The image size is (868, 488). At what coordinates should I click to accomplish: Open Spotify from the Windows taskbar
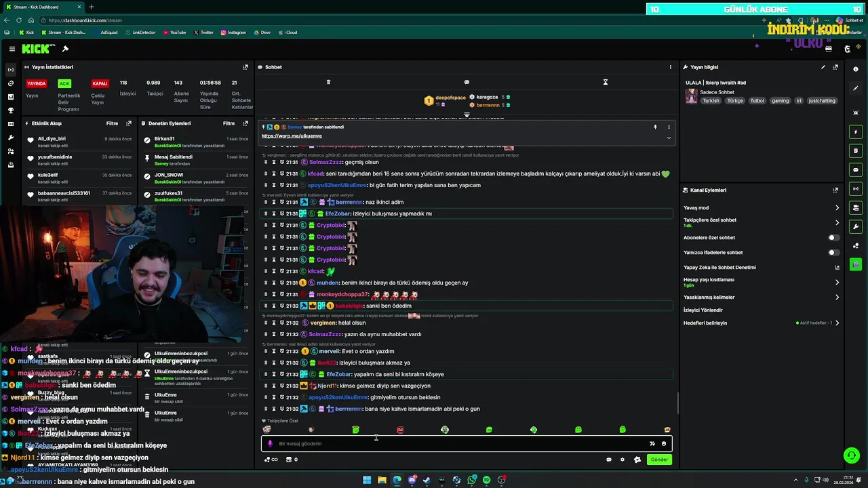click(x=486, y=480)
